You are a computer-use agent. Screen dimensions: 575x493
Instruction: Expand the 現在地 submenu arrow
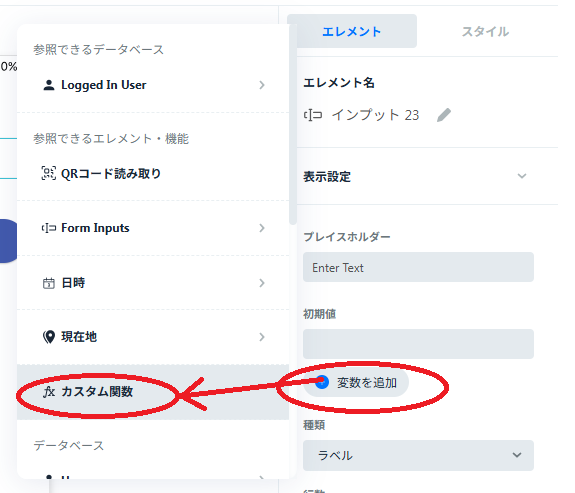(x=262, y=337)
